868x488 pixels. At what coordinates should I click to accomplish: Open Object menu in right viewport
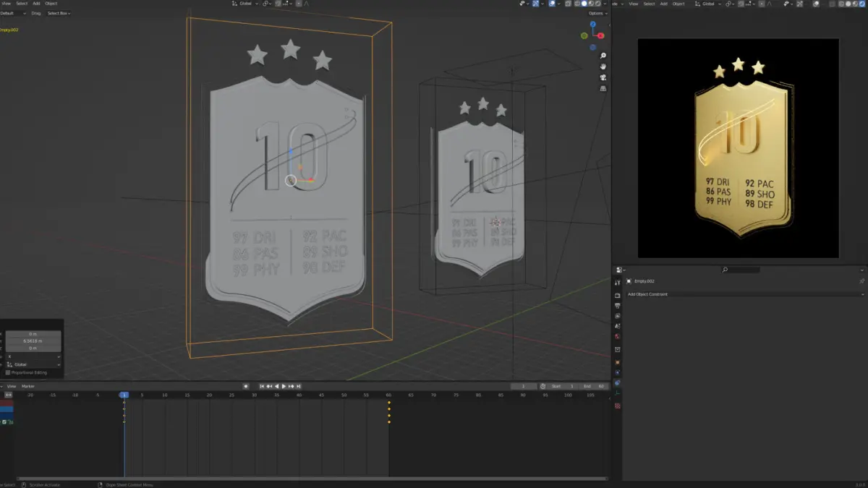[x=678, y=4]
